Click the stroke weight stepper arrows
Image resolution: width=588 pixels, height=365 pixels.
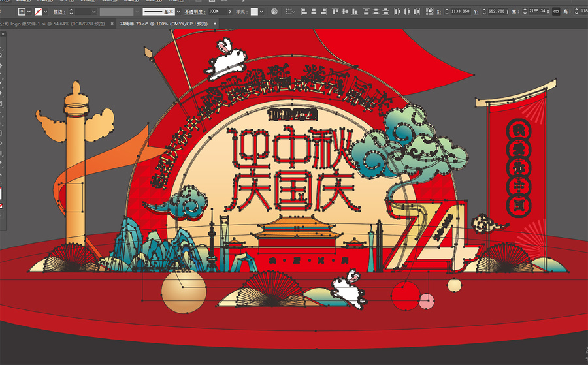71,12
